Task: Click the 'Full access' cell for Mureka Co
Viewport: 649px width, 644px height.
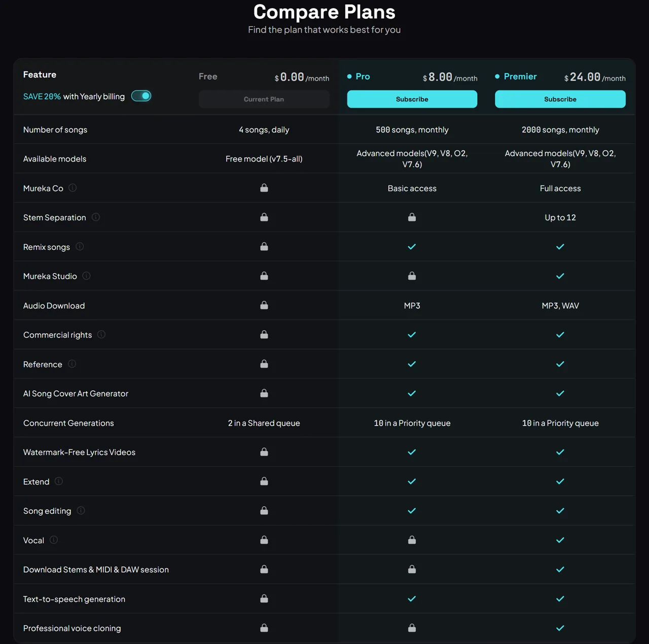Action: pos(560,188)
